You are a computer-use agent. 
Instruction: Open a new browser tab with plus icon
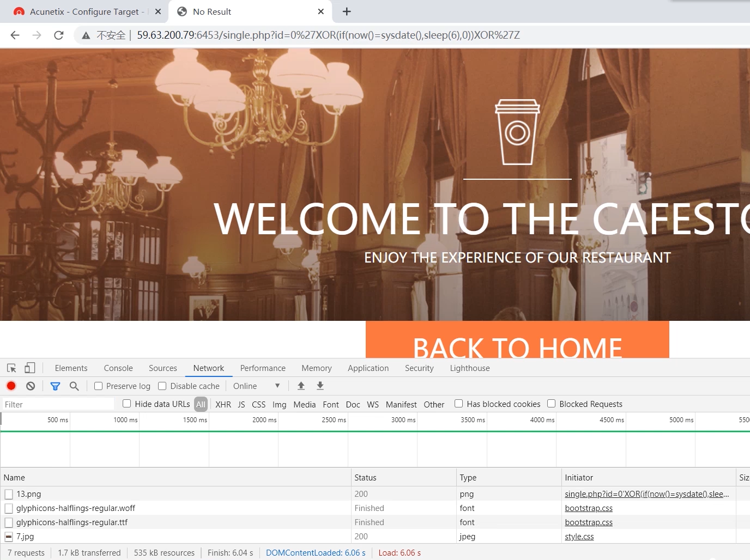347,11
